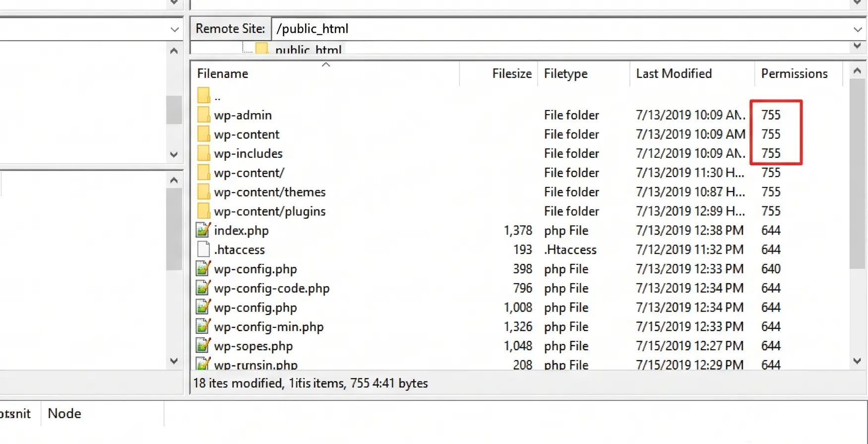Click icon of wp-config.php sized 1,008
Screen dimensions: 868x444
203,308
